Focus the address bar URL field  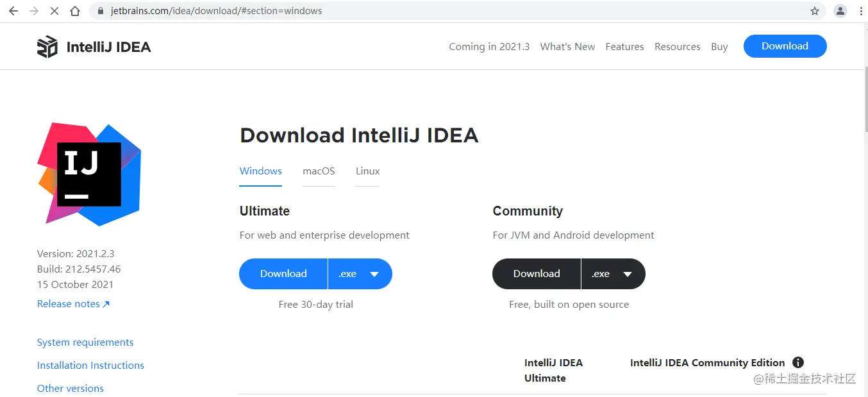click(x=458, y=11)
